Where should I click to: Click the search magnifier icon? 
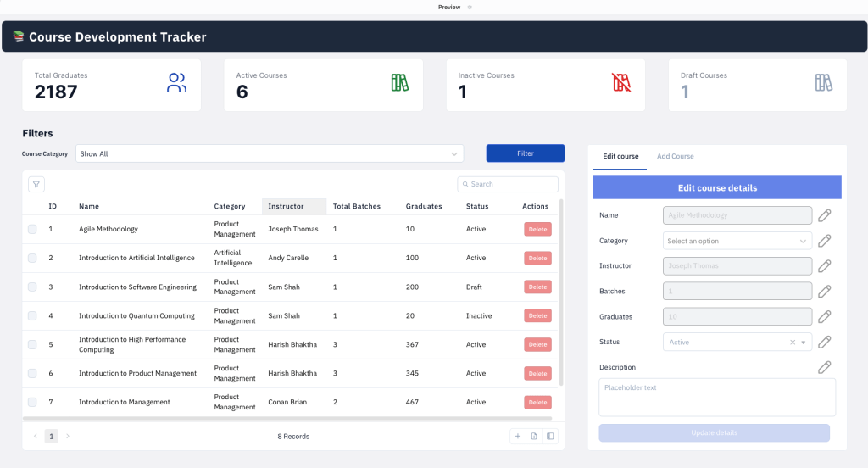(465, 185)
